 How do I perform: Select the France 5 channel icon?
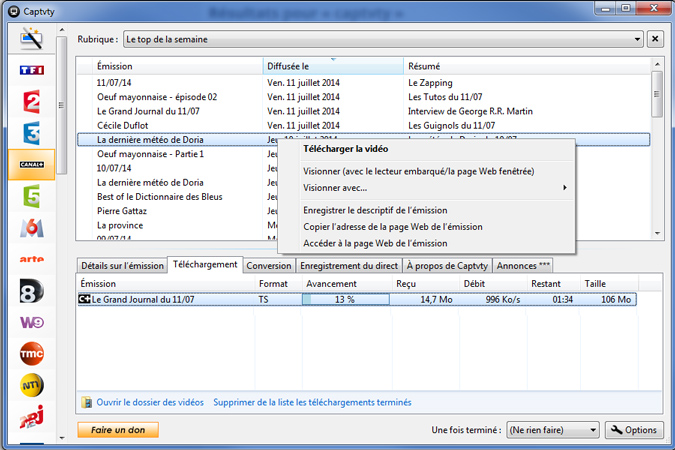coord(31,196)
